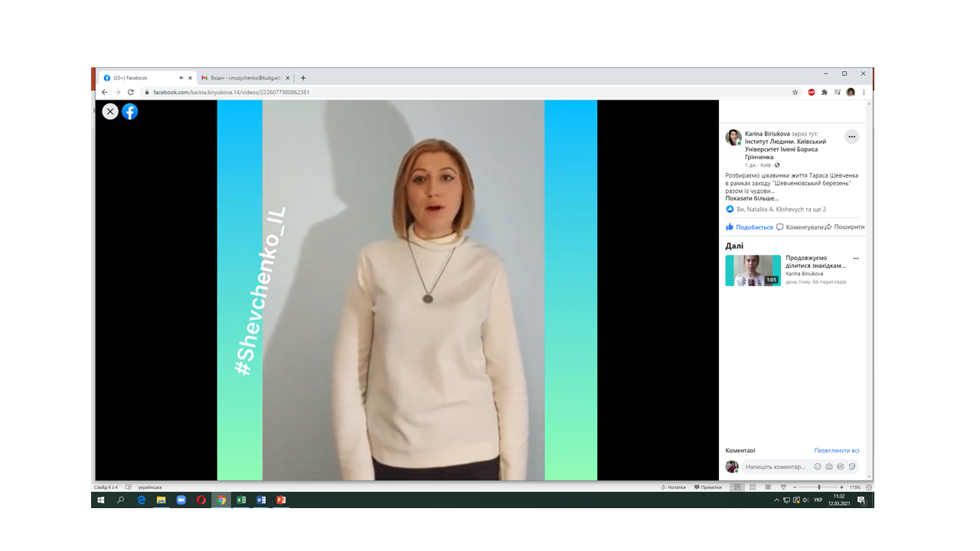Open the AdBlock extension icon
The height and width of the screenshot is (551, 980).
click(x=812, y=93)
